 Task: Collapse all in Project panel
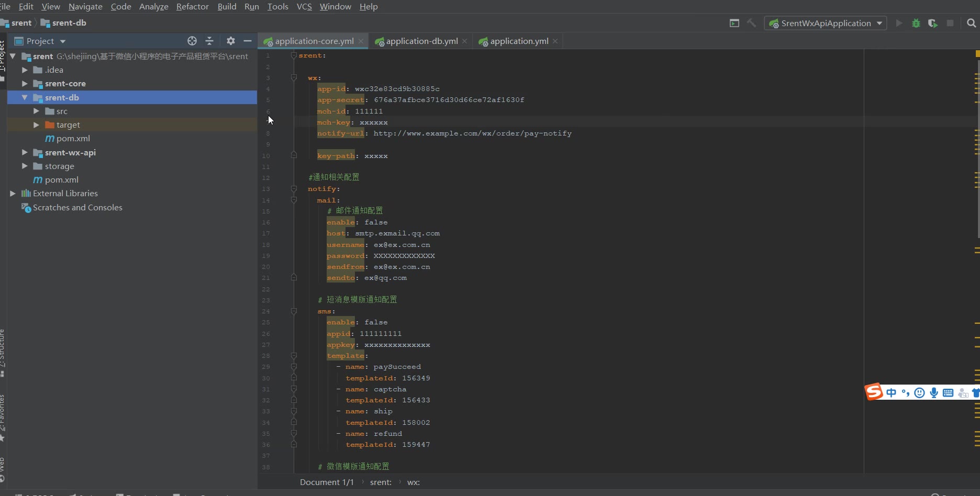(209, 41)
